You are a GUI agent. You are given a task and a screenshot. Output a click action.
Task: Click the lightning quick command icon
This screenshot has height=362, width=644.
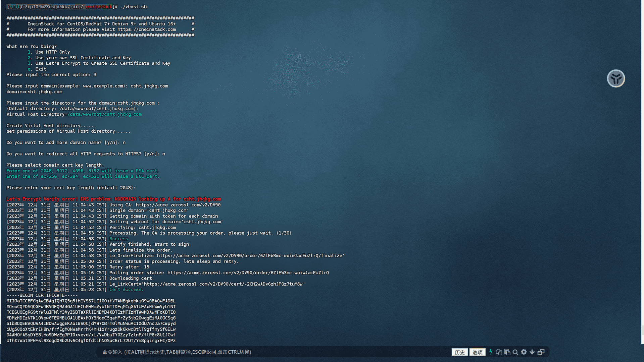[x=491, y=352]
